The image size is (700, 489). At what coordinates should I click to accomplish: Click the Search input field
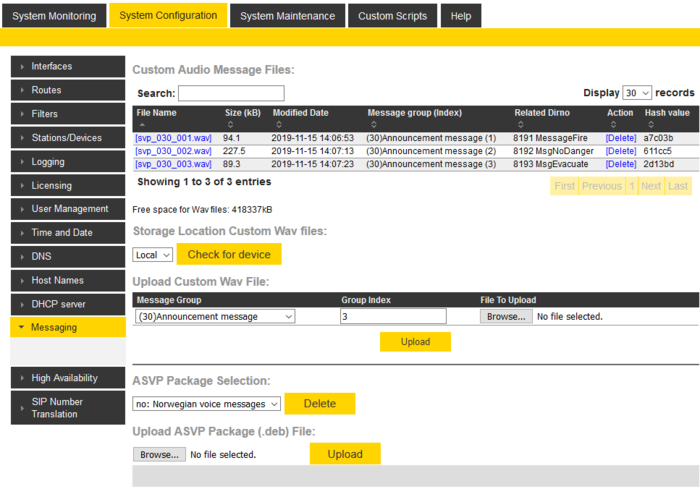231,93
